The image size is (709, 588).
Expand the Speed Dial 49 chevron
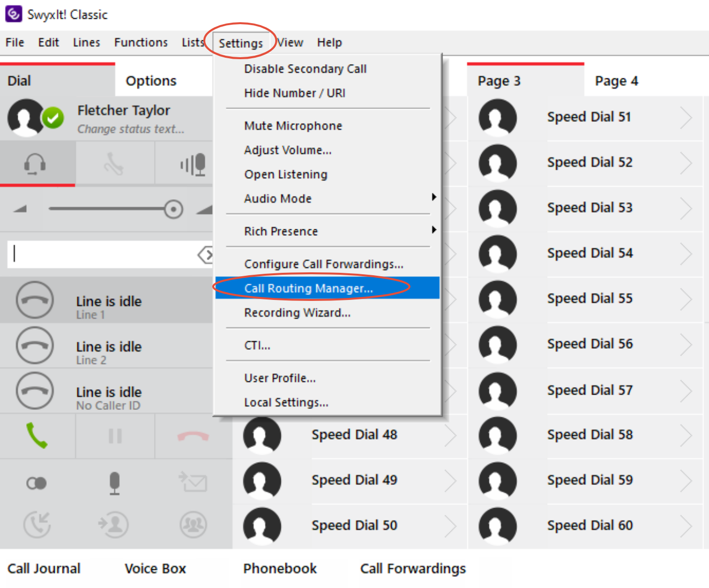click(x=450, y=480)
